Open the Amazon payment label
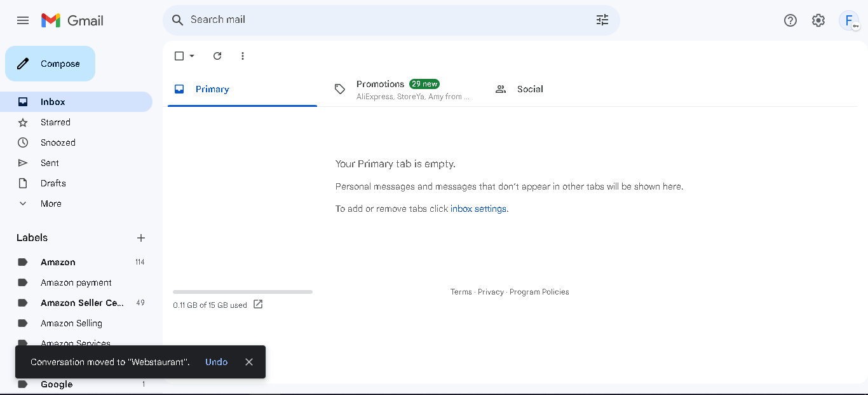The width and height of the screenshot is (868, 395). (x=76, y=282)
